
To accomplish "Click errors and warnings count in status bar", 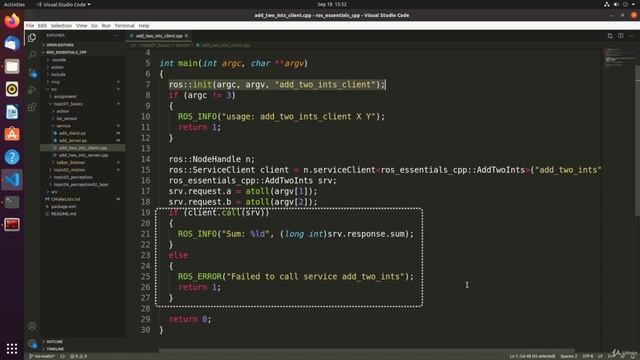I will point(78,356).
